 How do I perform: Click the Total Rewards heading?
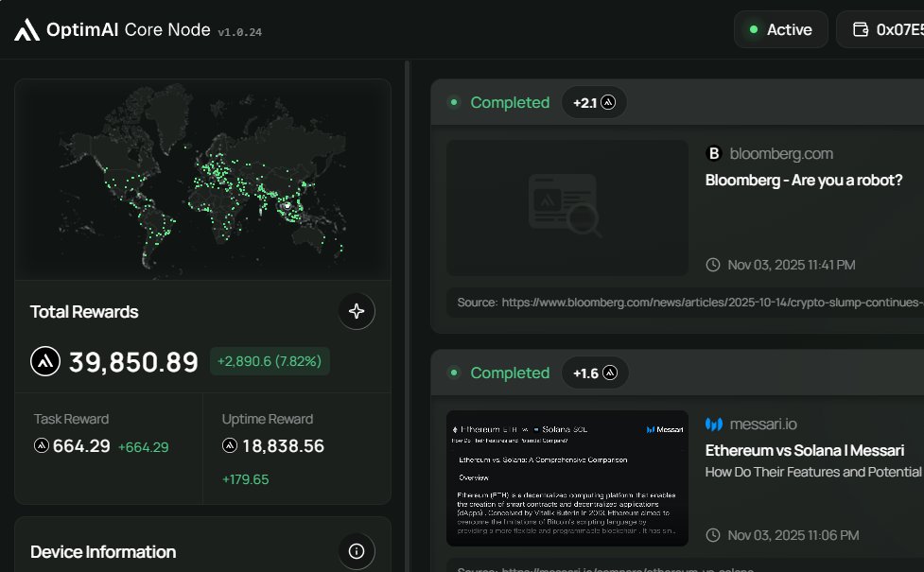point(84,312)
